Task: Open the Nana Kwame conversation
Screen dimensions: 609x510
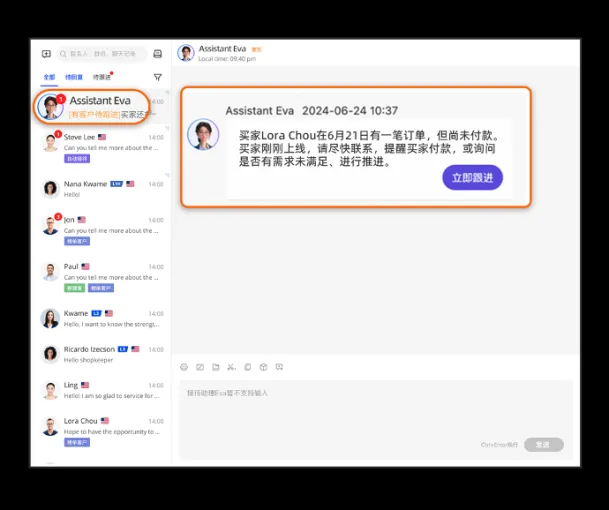Action: pos(102,189)
